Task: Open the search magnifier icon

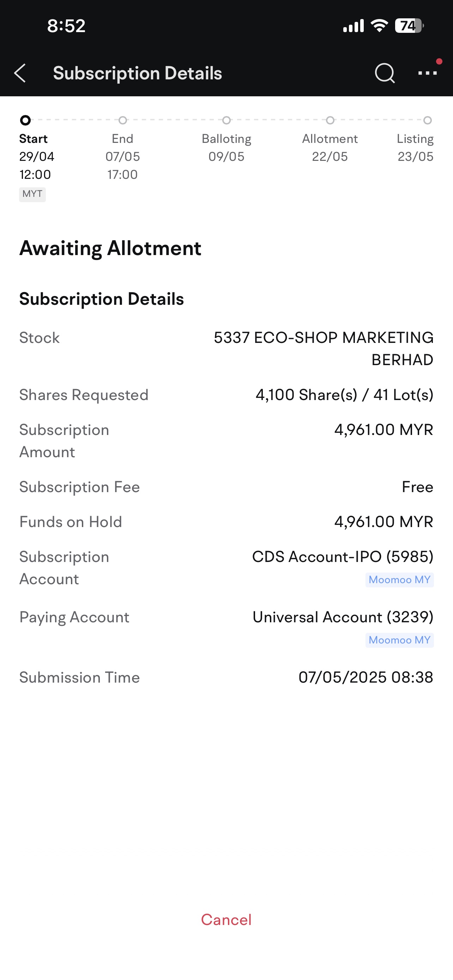Action: click(385, 73)
